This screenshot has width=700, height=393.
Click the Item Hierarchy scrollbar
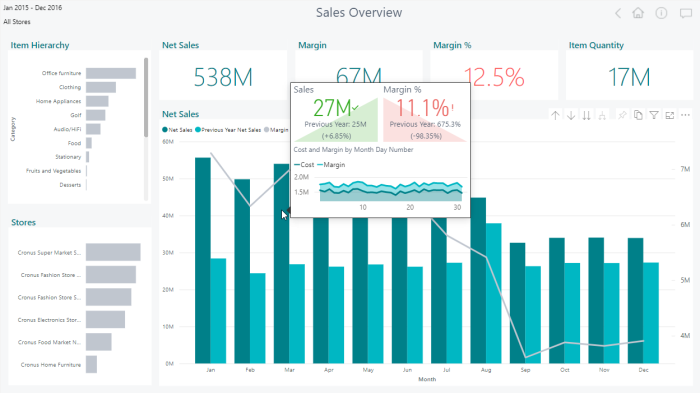coord(146,97)
